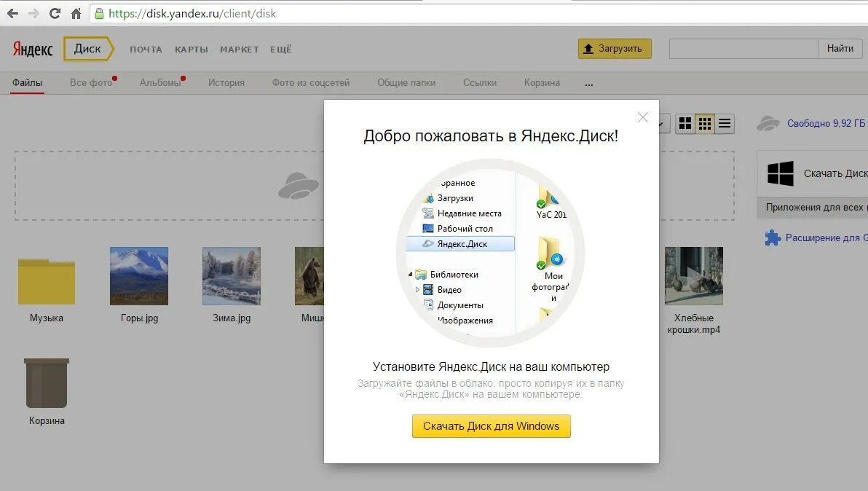Switch to the Все фото tab
This screenshot has width=868, height=491.
[x=91, y=83]
